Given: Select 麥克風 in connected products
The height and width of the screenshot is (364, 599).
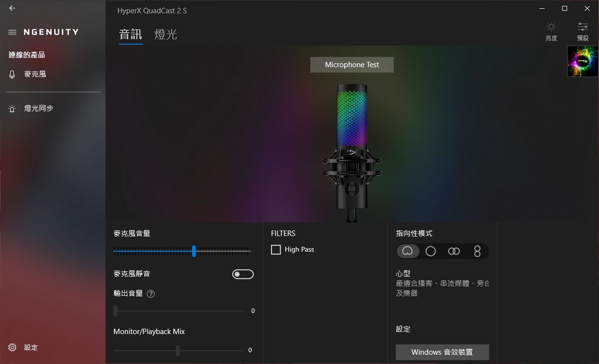Looking at the screenshot, I should click(x=35, y=74).
